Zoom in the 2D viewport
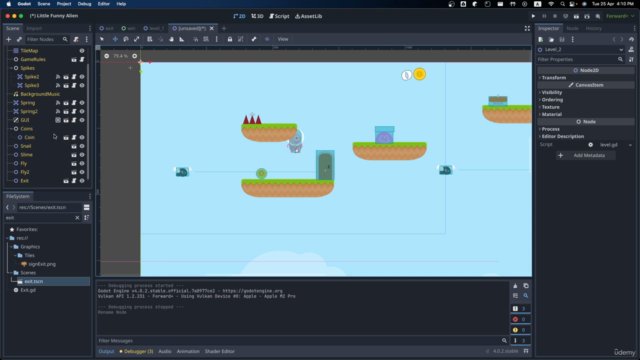640x360 pixels. coord(135,56)
